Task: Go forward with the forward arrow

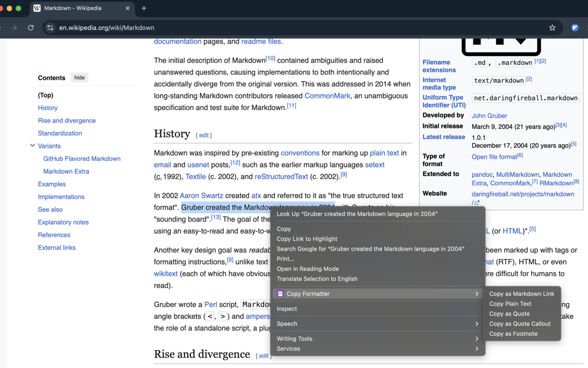Action: [14, 28]
